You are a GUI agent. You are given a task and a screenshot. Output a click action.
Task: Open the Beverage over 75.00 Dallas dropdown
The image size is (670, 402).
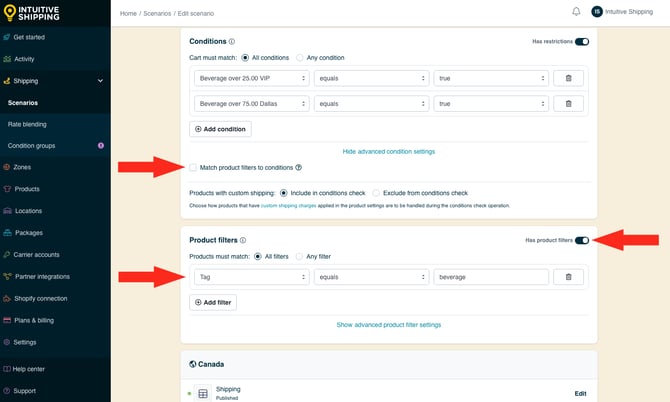(252, 104)
